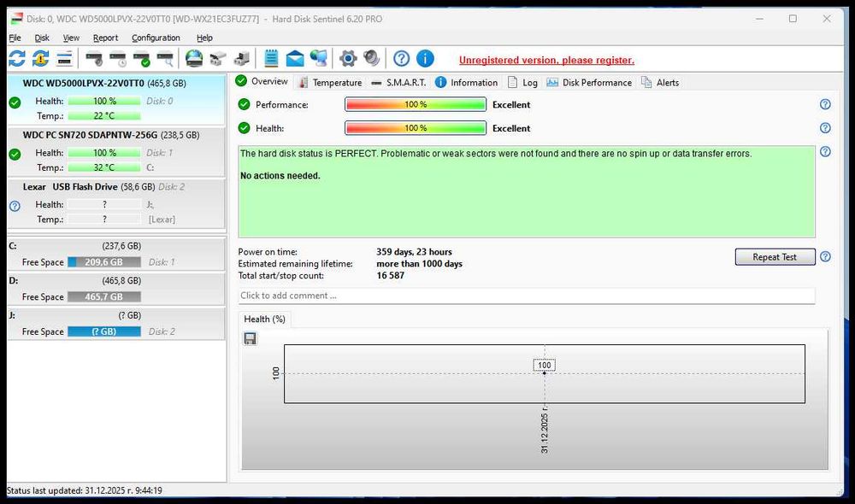Screen dimensions: 855x504
Task: Maximize the Hard Disk Sentinel window
Action: (x=793, y=19)
